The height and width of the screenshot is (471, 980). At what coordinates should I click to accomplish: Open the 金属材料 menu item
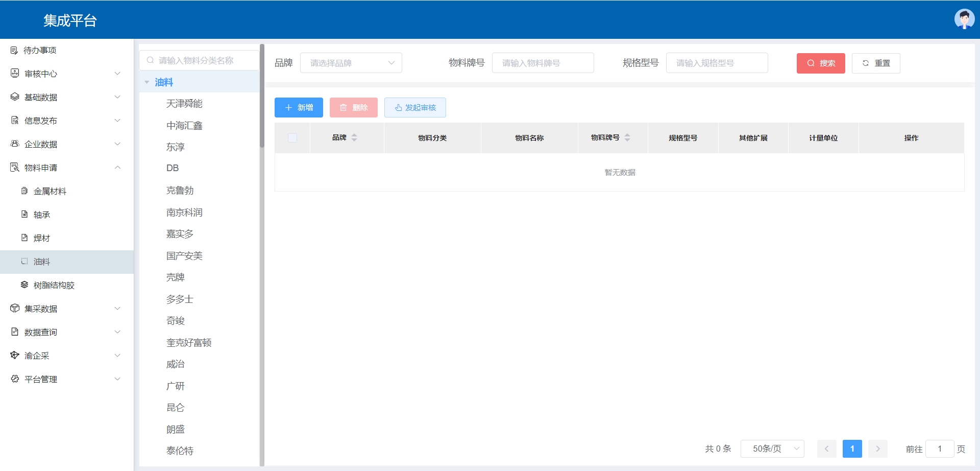tap(50, 191)
